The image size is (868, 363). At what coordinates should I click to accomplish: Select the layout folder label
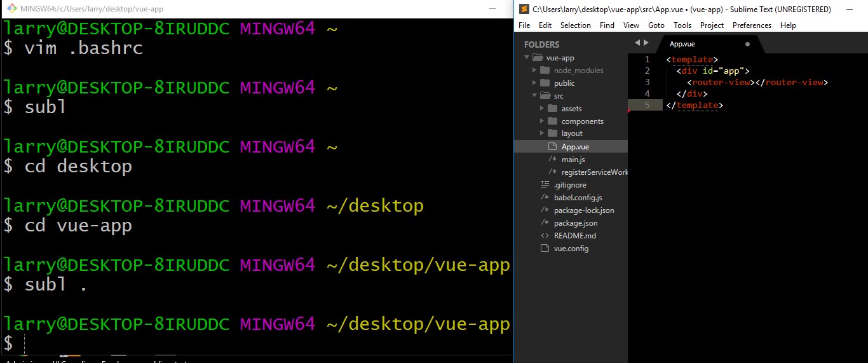572,134
